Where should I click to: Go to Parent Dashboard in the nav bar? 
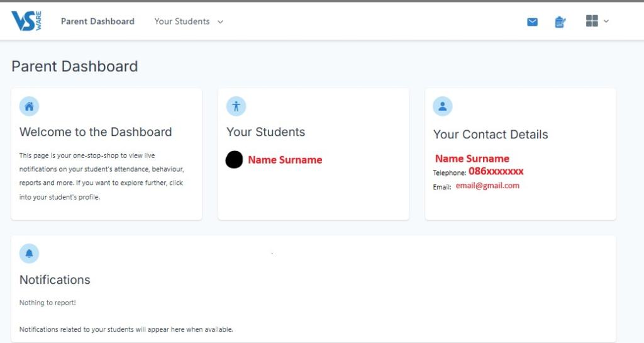(x=97, y=21)
